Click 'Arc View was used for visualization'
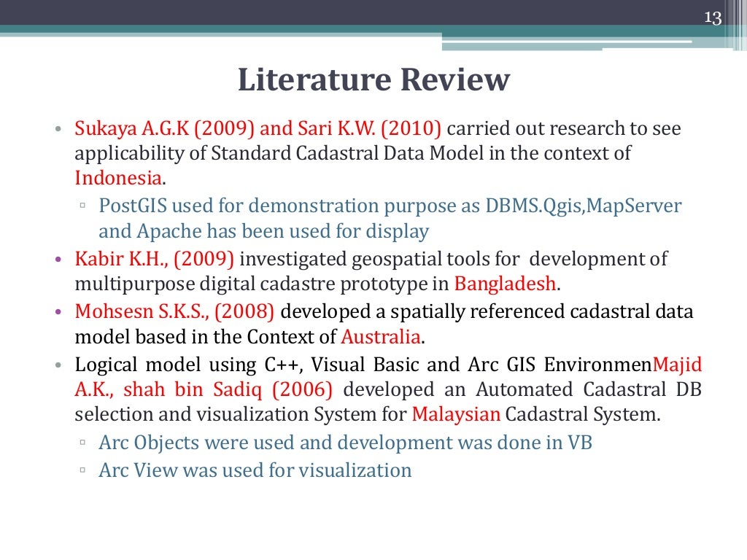Screen dimensions: 747x560 (255, 470)
